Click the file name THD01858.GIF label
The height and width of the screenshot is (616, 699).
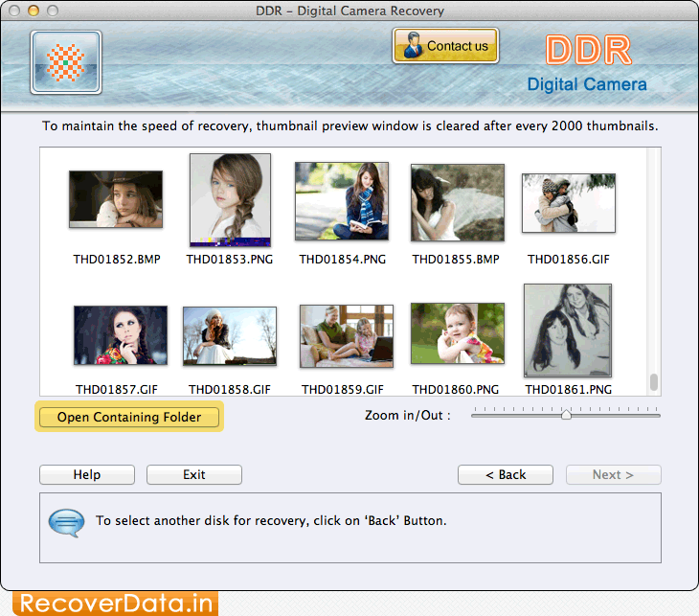point(230,389)
